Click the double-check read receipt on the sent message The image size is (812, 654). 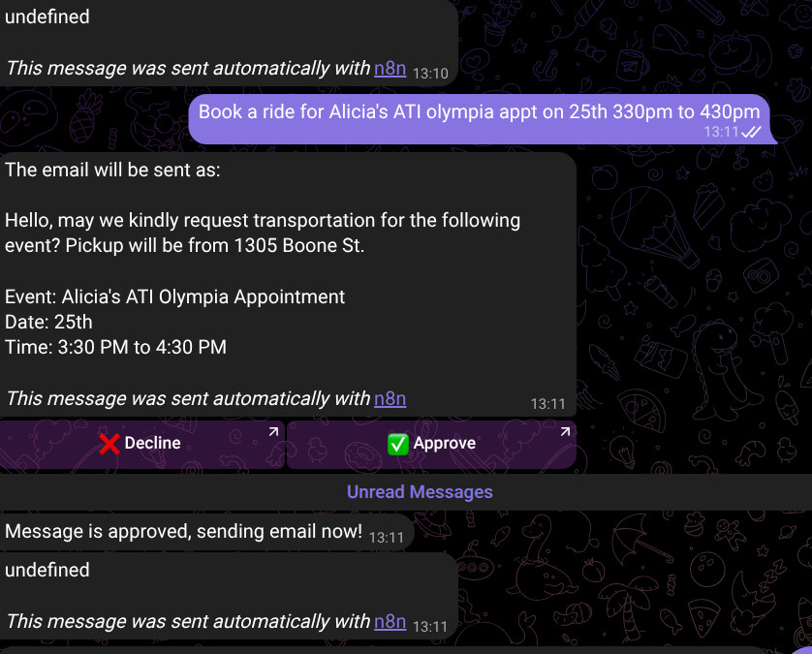[751, 132]
